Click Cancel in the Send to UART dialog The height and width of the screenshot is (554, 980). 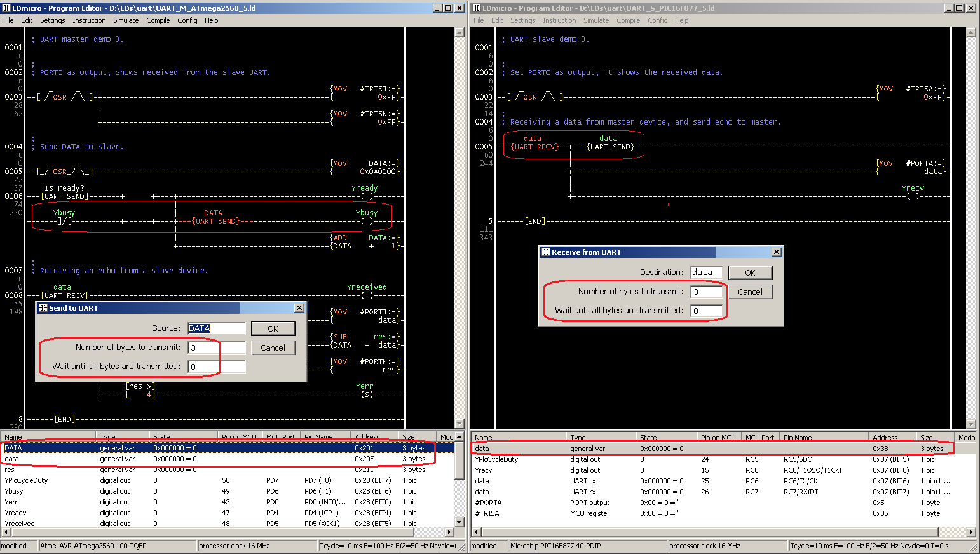273,348
